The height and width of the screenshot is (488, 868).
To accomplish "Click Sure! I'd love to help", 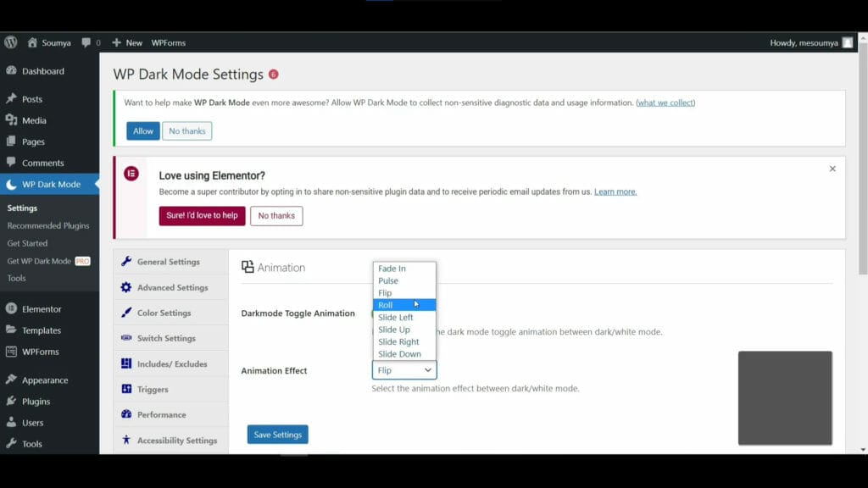I will (x=202, y=216).
